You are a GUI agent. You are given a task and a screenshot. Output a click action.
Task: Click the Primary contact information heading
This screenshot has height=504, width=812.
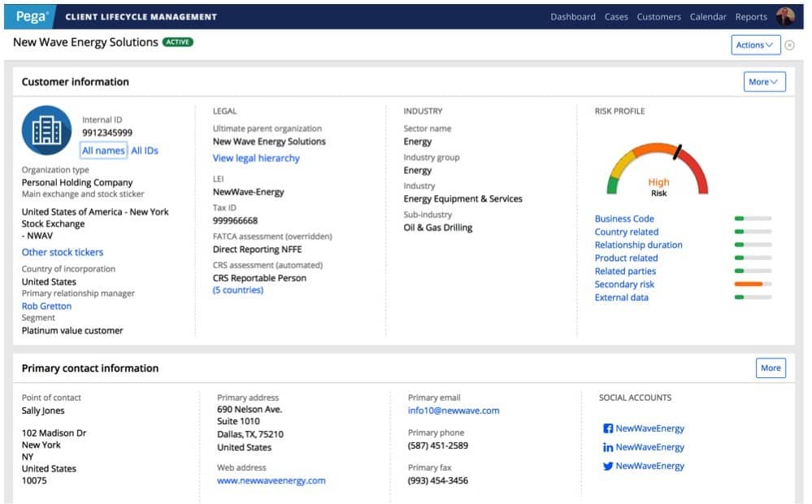(x=90, y=368)
